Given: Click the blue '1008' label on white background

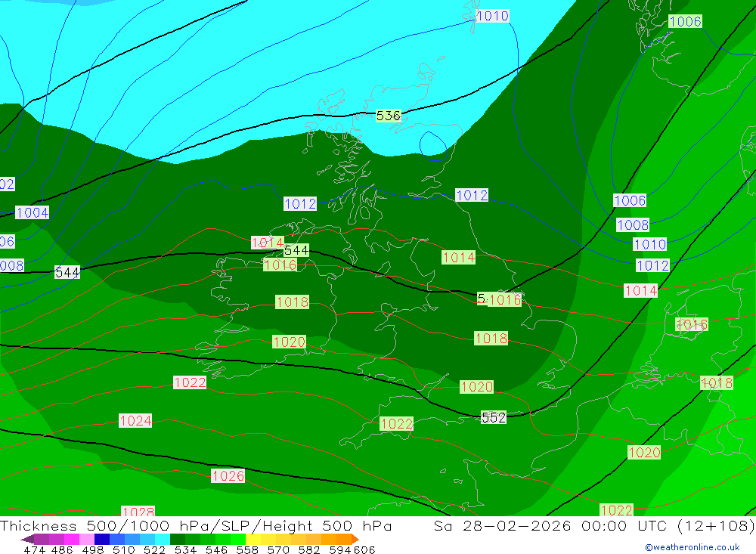Looking at the screenshot, I should coord(633,224).
